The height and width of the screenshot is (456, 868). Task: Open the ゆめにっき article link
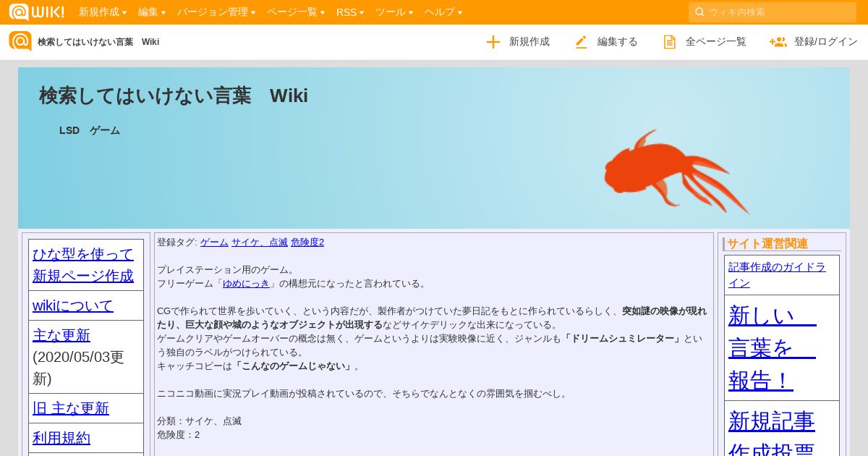[246, 284]
